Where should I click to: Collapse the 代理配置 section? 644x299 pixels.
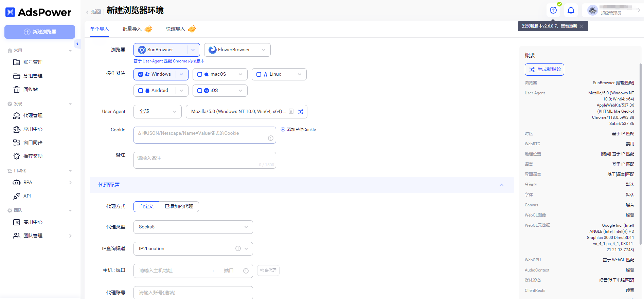coord(501,185)
